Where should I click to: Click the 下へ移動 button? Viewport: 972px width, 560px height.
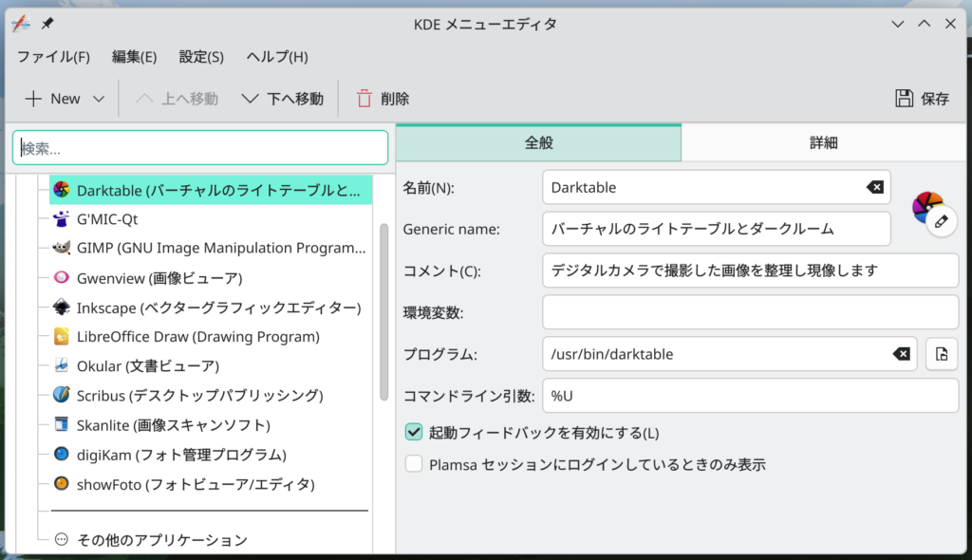pos(283,99)
